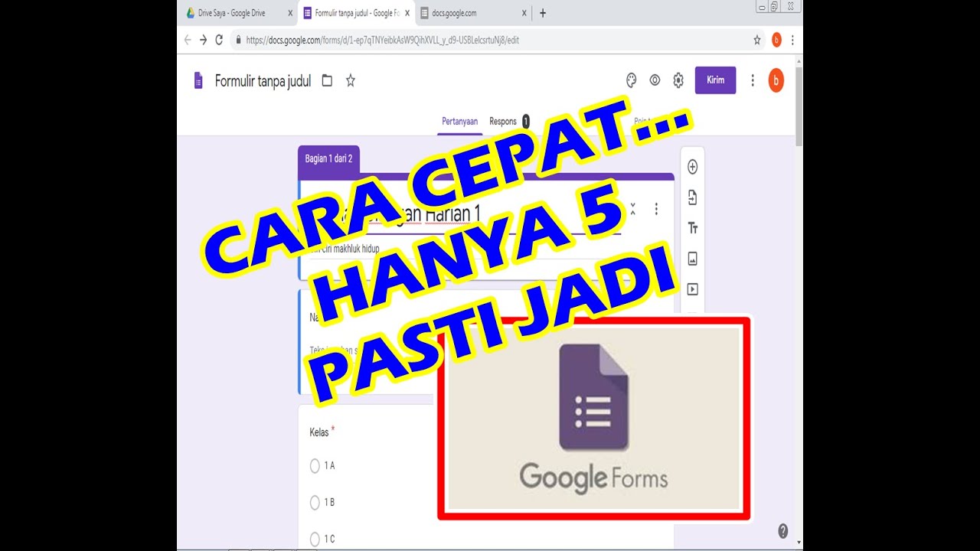
Task: Switch to the Pertanyaan tab
Action: [459, 121]
